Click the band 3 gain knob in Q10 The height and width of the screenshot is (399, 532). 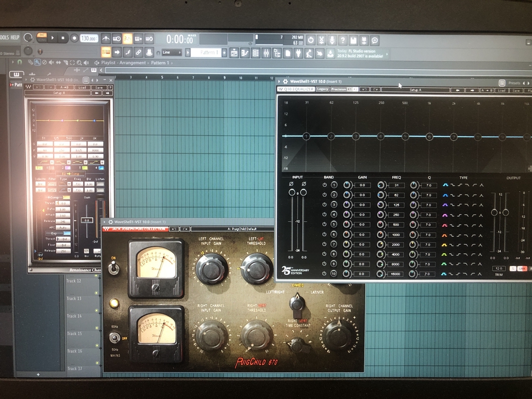pyautogui.click(x=347, y=204)
